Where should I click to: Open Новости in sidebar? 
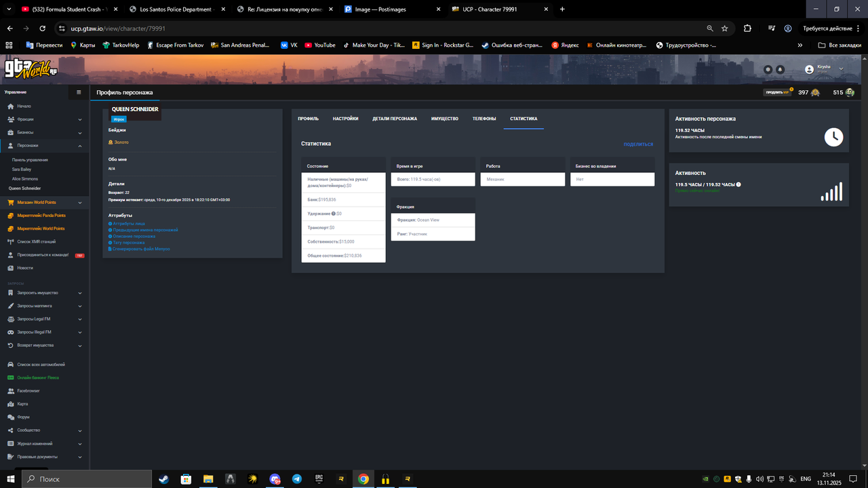25,268
